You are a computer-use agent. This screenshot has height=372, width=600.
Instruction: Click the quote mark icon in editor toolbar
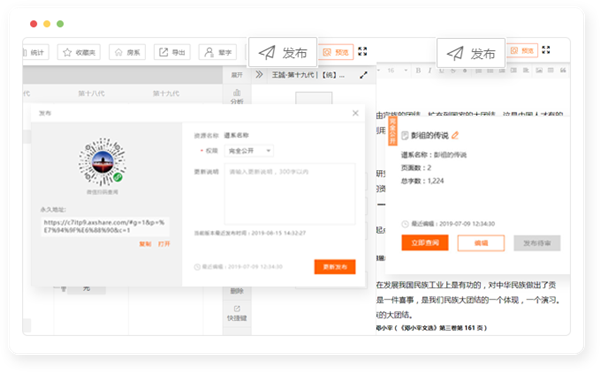click(x=563, y=70)
